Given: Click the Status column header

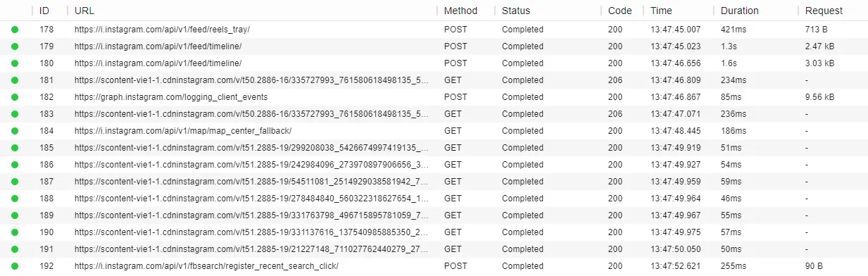Looking at the screenshot, I should pos(516,11).
